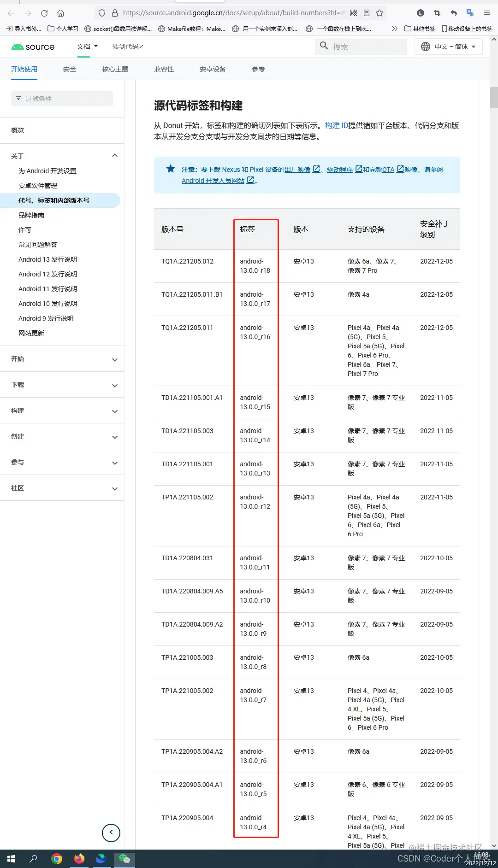The height and width of the screenshot is (868, 498).
Task: Click the 搜索 search field
Action: 361,47
